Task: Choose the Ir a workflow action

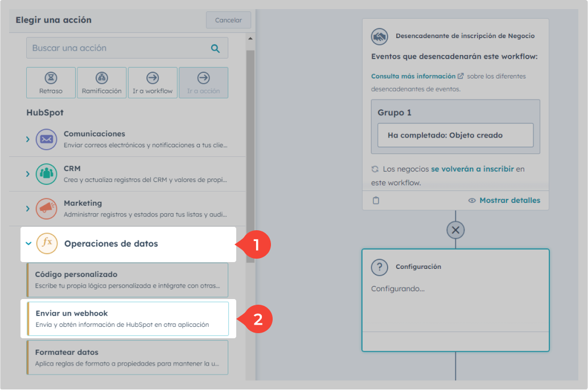Action: 153,82
